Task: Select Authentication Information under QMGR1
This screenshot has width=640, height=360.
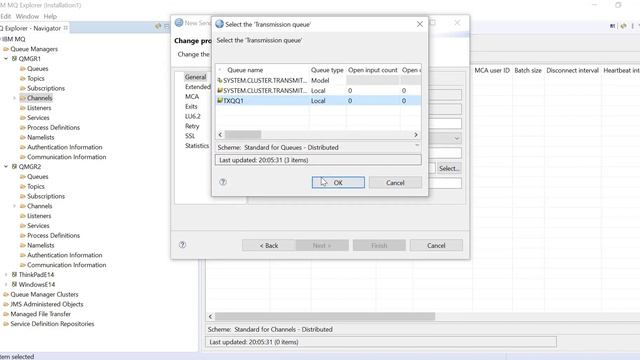Action: point(64,147)
